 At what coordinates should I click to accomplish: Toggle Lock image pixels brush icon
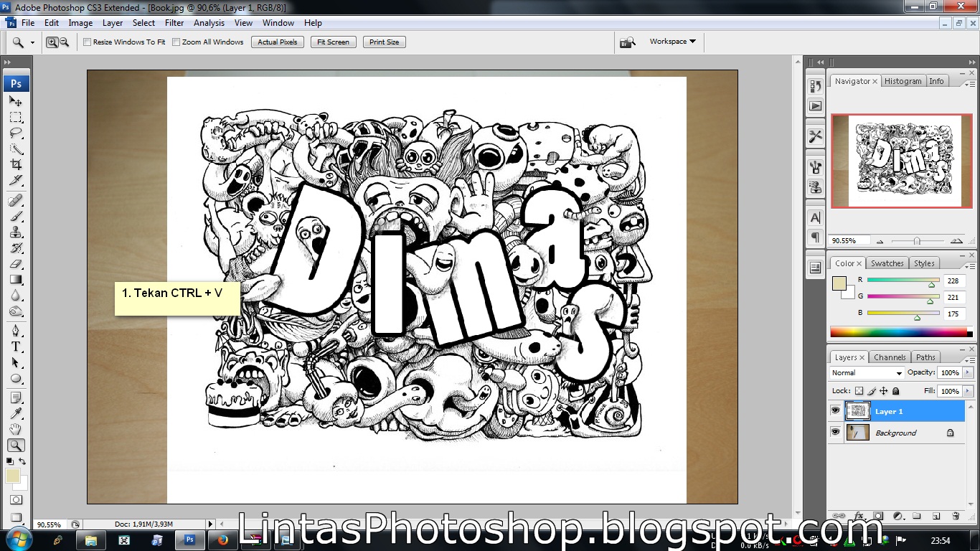point(872,391)
